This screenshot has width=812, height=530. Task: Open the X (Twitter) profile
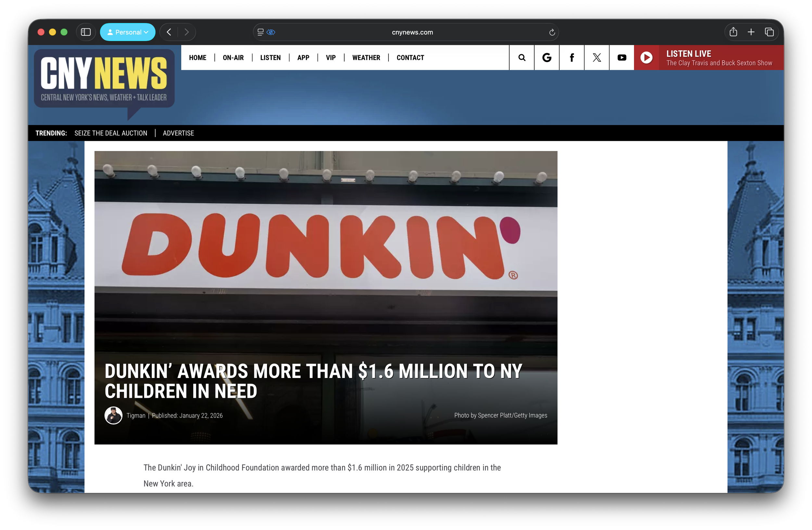(x=596, y=57)
